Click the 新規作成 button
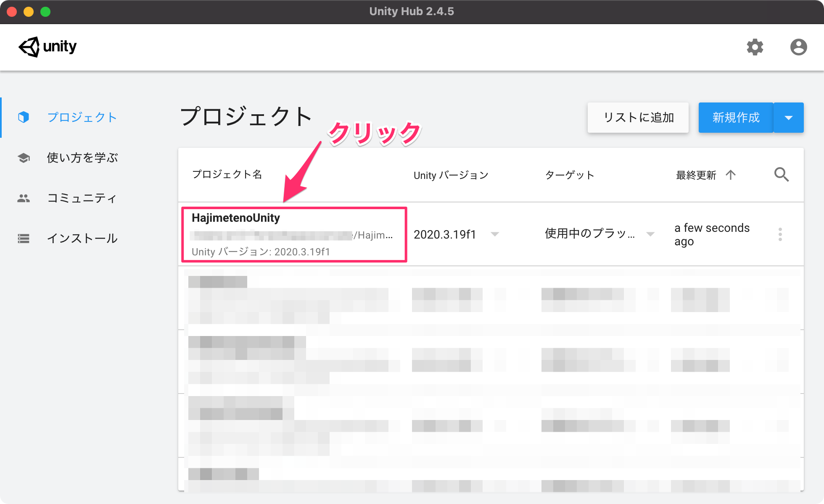 (x=736, y=118)
